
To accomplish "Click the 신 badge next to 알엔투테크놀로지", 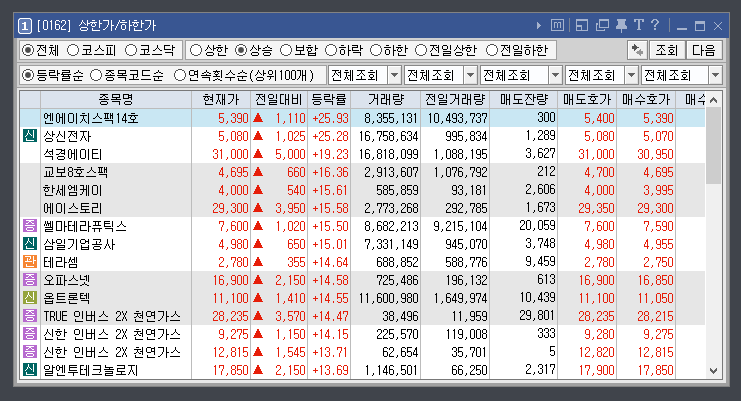I will click(x=30, y=369).
